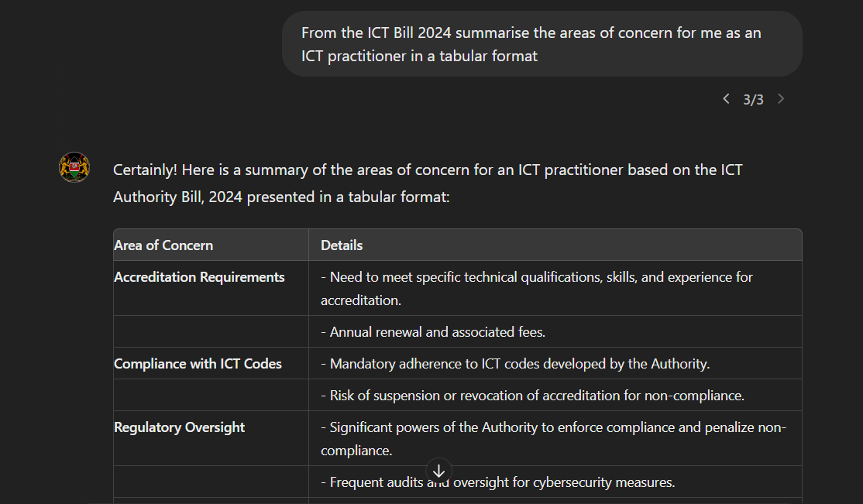Select the Regulatory Oversight cell

point(211,438)
